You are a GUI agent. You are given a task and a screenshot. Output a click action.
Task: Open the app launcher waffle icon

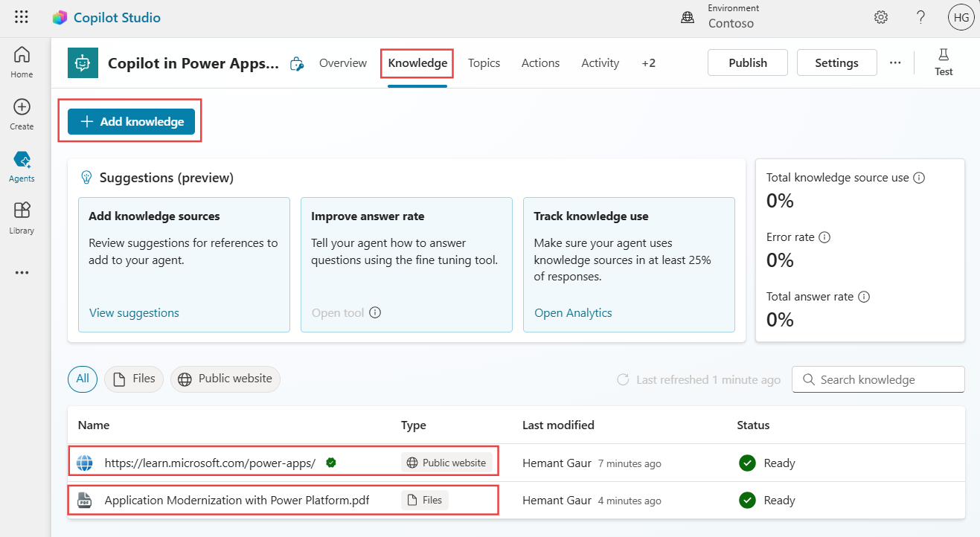point(22,17)
